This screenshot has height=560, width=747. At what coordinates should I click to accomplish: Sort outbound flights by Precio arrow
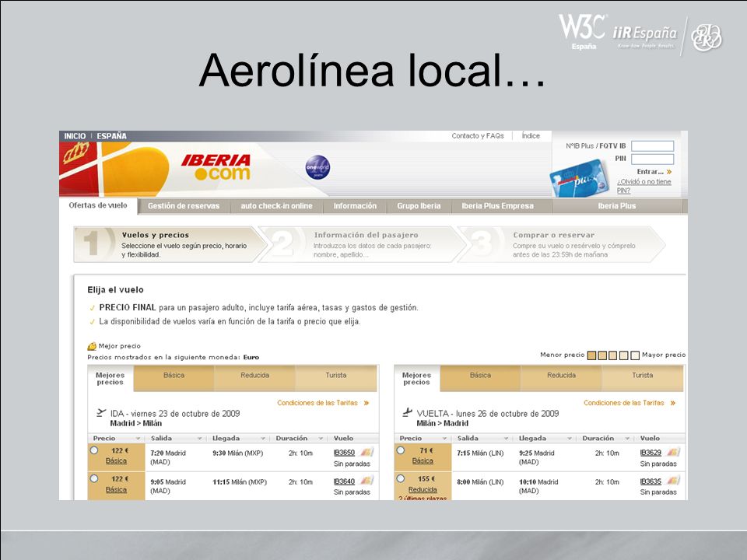click(139, 439)
